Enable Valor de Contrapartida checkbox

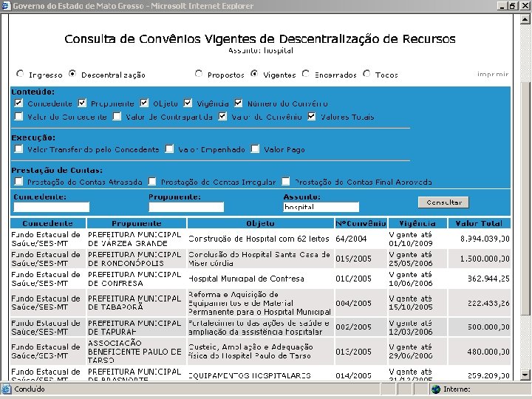click(117, 117)
